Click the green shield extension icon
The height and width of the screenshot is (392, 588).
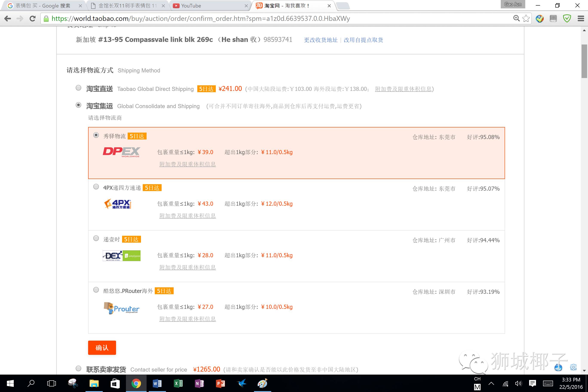pyautogui.click(x=567, y=18)
